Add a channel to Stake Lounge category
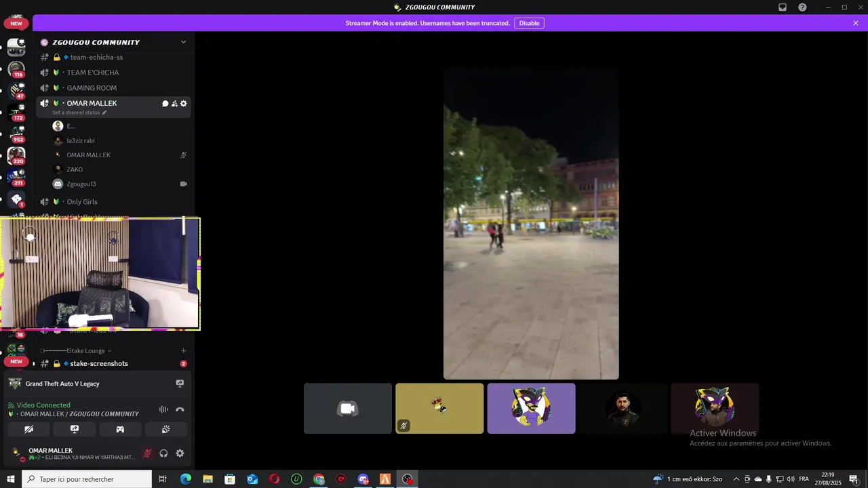The image size is (868, 488). tap(183, 351)
